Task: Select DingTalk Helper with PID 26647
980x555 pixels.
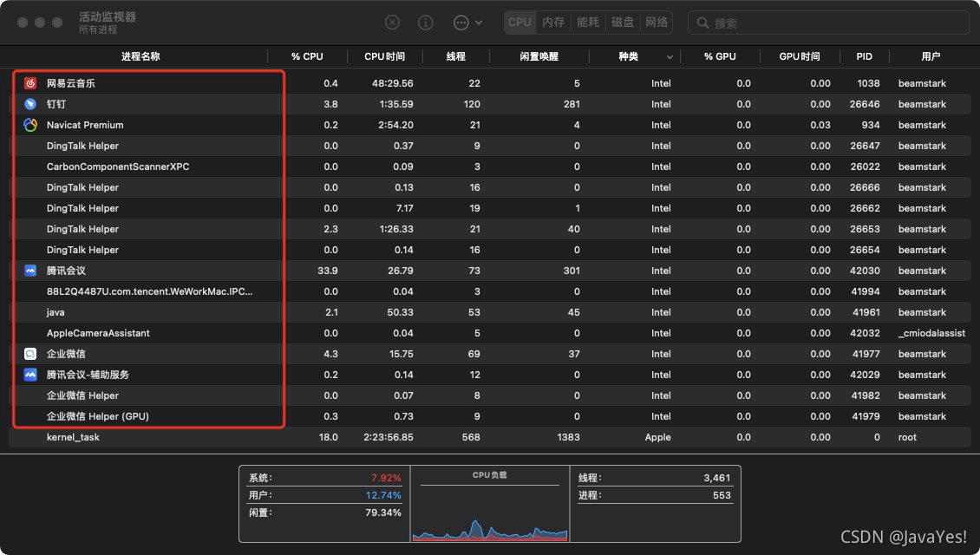Action: pyautogui.click(x=82, y=146)
